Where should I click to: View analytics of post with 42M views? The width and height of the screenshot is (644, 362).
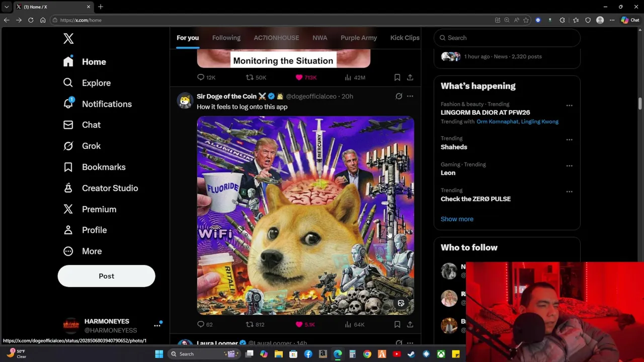pyautogui.click(x=355, y=77)
